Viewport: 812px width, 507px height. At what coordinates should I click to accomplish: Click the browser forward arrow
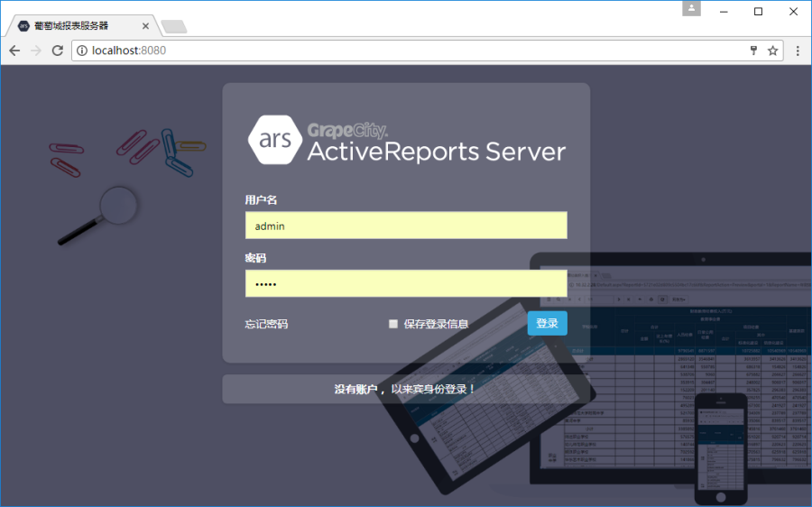[x=36, y=51]
